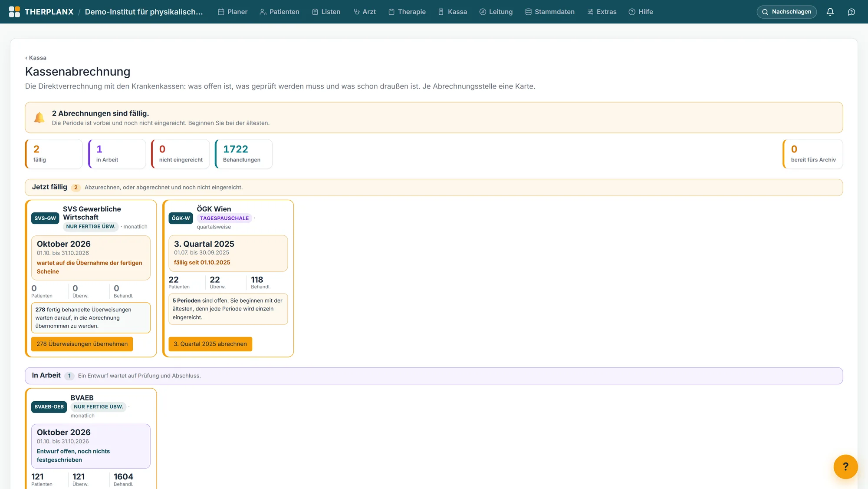This screenshot has height=489, width=868.
Task: Click the BVAEB-OEB badge
Action: point(49,406)
